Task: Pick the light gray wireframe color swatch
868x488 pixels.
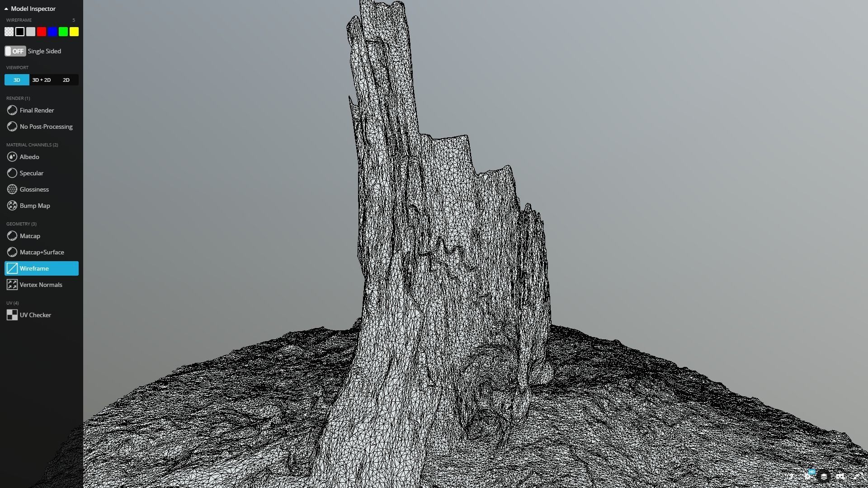Action: coord(31,32)
